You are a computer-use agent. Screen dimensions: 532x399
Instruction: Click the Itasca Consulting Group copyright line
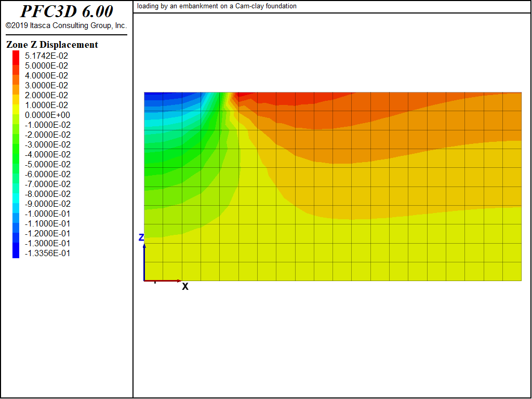click(66, 26)
